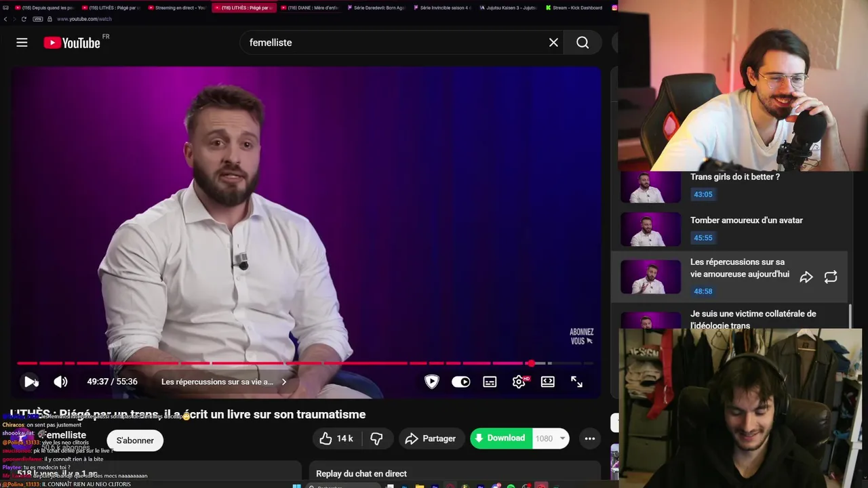Switch to the 'Série Invincible saison 4' tab
868x488 pixels.
coord(441,7)
